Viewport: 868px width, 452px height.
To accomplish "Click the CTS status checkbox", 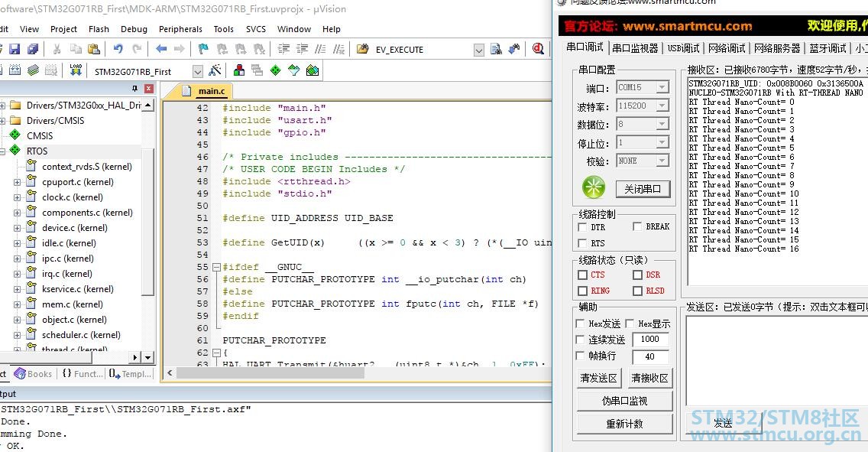I will [x=582, y=275].
